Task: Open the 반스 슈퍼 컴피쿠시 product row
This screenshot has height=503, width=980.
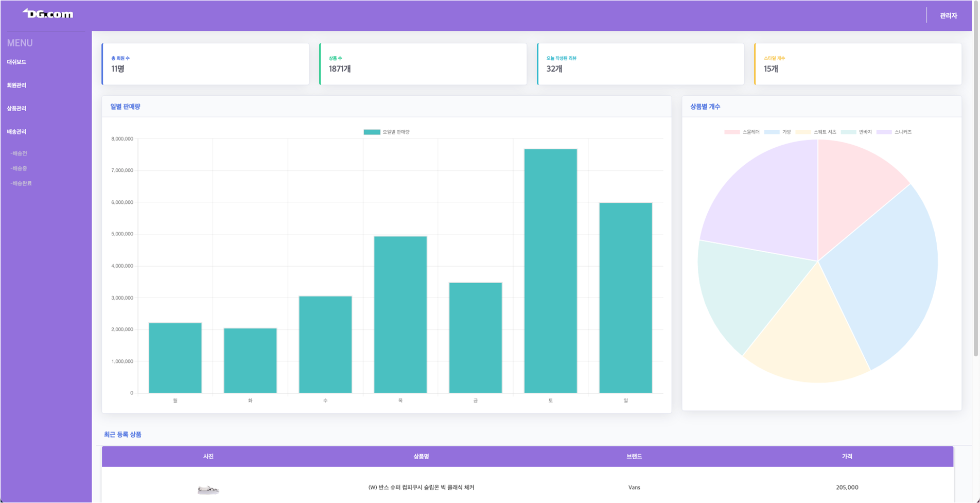Action: pyautogui.click(x=422, y=487)
